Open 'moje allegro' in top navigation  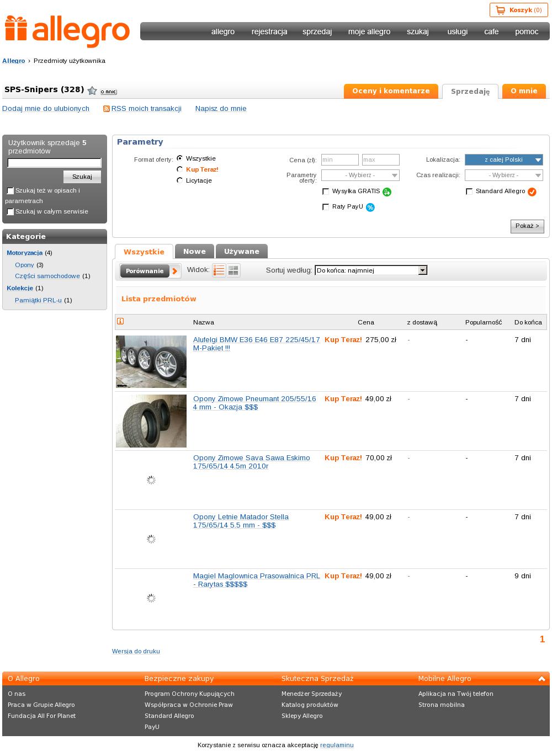(x=369, y=31)
